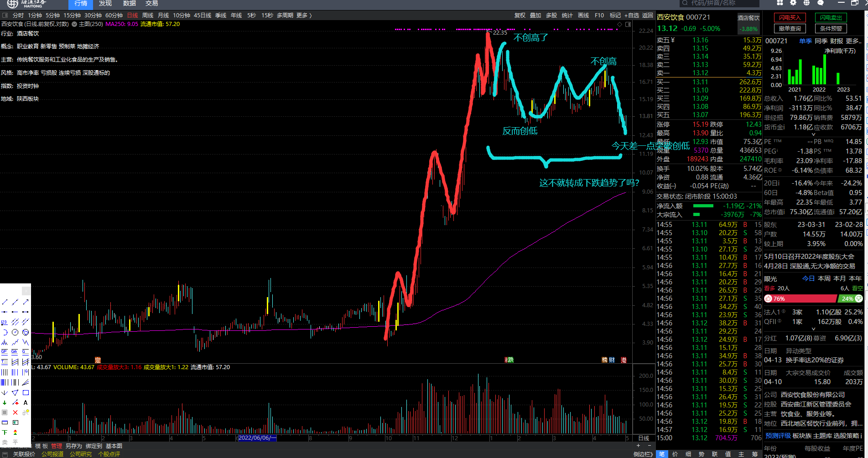The width and height of the screenshot is (868, 458).
Task: Expand the financial summary section chevron
Action: click(x=813, y=134)
